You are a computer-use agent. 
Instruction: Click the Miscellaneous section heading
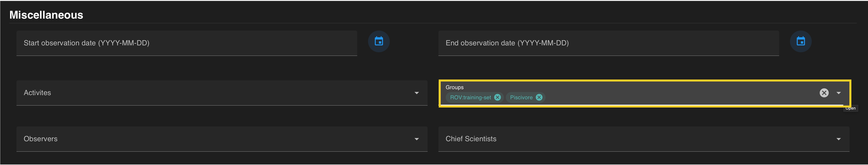[x=46, y=15]
